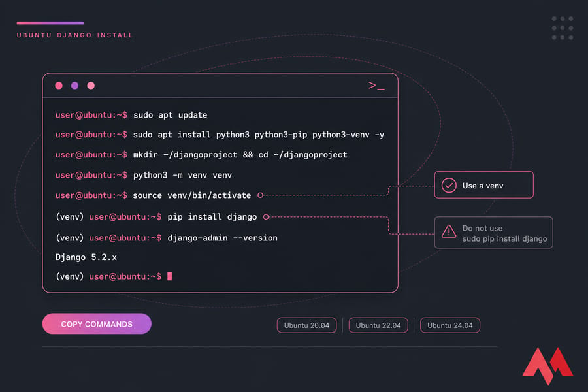
Task: Click the connector marker after 'pip install django'
Action: coord(266,217)
